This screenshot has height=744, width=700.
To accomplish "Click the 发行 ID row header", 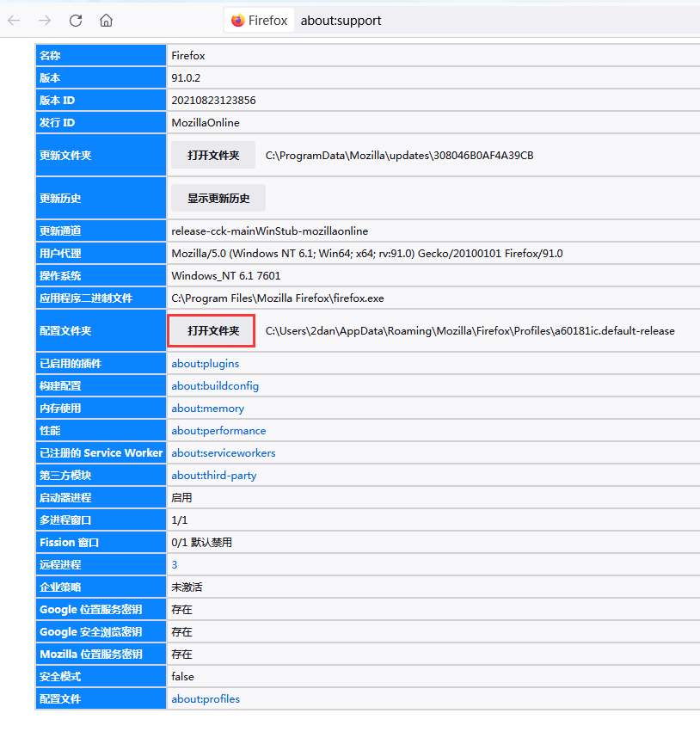I will pos(101,122).
